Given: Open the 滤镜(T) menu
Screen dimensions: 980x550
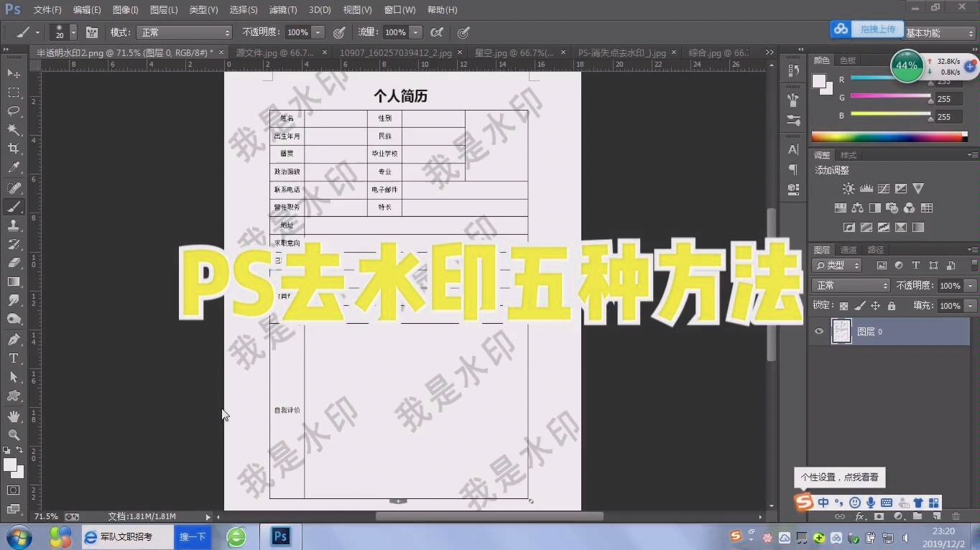Looking at the screenshot, I should 282,10.
